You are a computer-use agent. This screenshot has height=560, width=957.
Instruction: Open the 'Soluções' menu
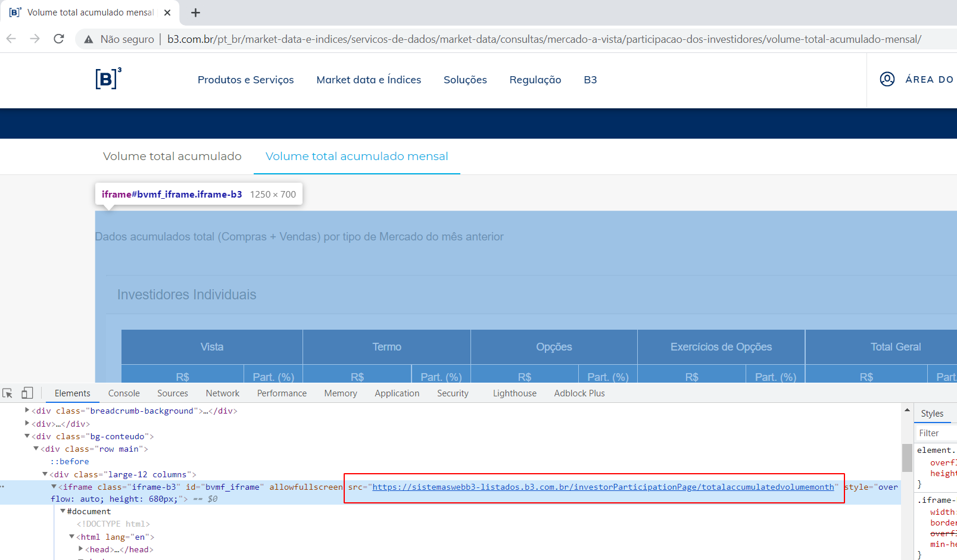465,80
